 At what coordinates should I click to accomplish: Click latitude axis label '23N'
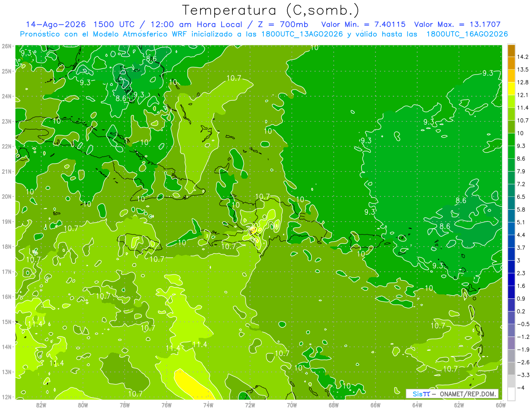(x=6, y=121)
